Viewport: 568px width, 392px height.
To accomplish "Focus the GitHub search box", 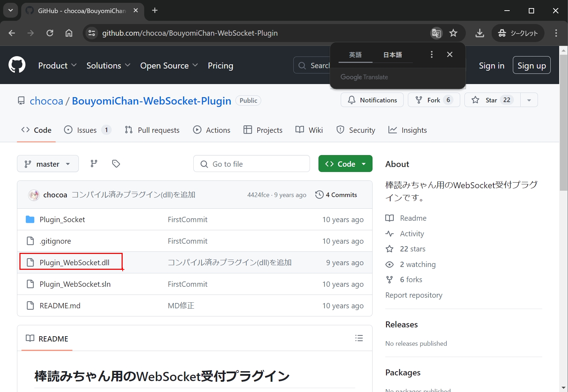I will click(312, 65).
